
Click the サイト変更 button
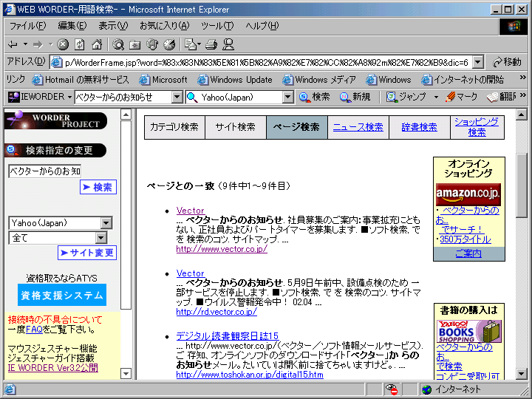(87, 253)
